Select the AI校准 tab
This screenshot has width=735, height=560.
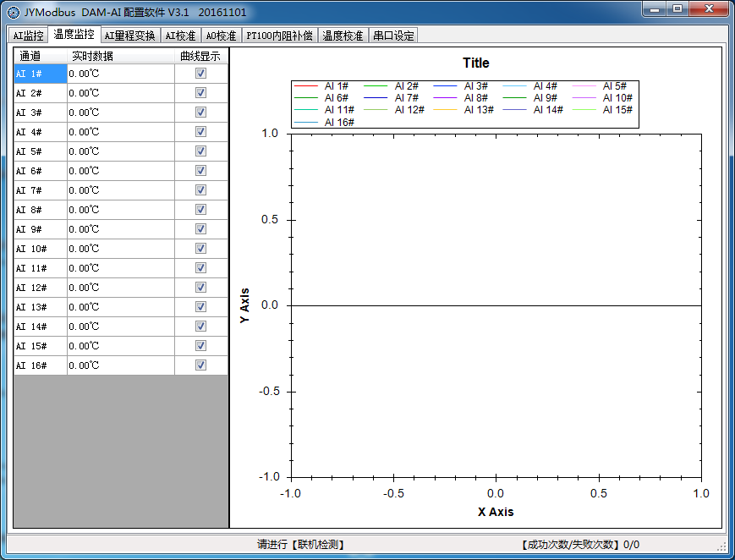[179, 36]
